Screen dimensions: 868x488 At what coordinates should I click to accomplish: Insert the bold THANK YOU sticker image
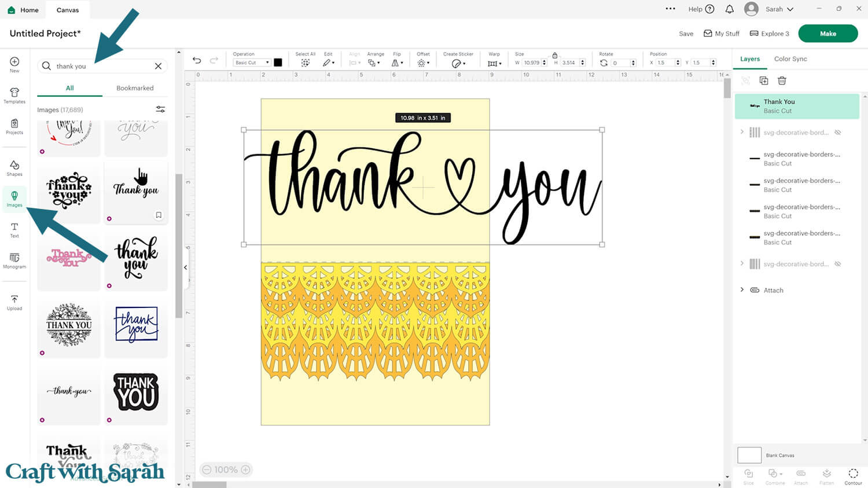tap(136, 392)
